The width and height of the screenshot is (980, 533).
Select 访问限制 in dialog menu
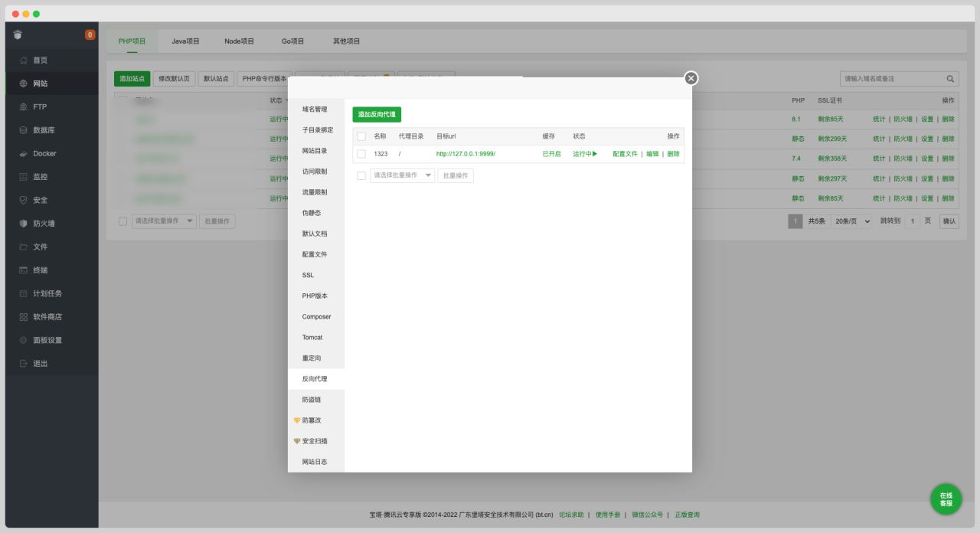point(315,172)
